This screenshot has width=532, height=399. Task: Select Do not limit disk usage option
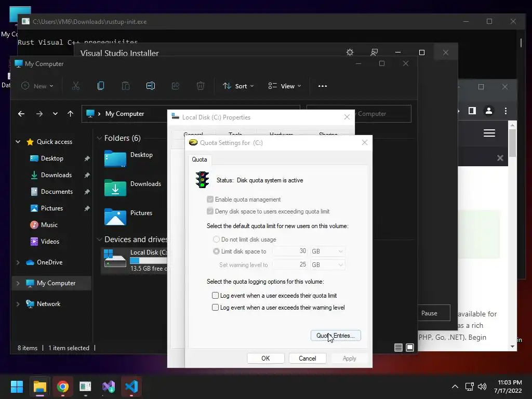216,239
